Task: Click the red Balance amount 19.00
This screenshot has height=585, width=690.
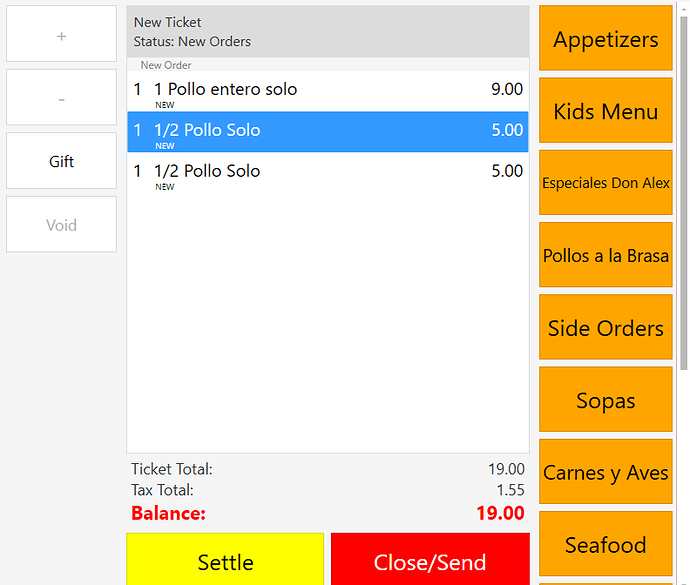Action: pos(500,513)
